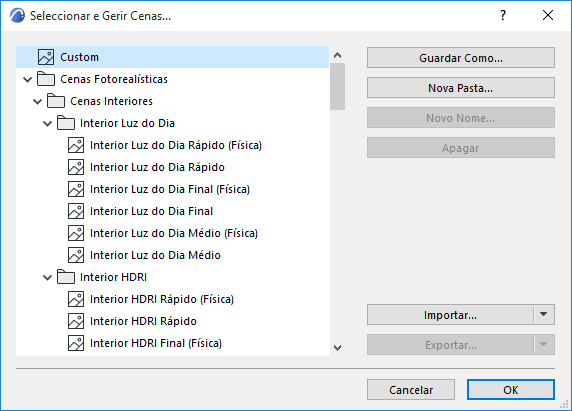This screenshot has width=572, height=411.
Task: Select the Cenas Interiores folder label
Action: coord(111,101)
